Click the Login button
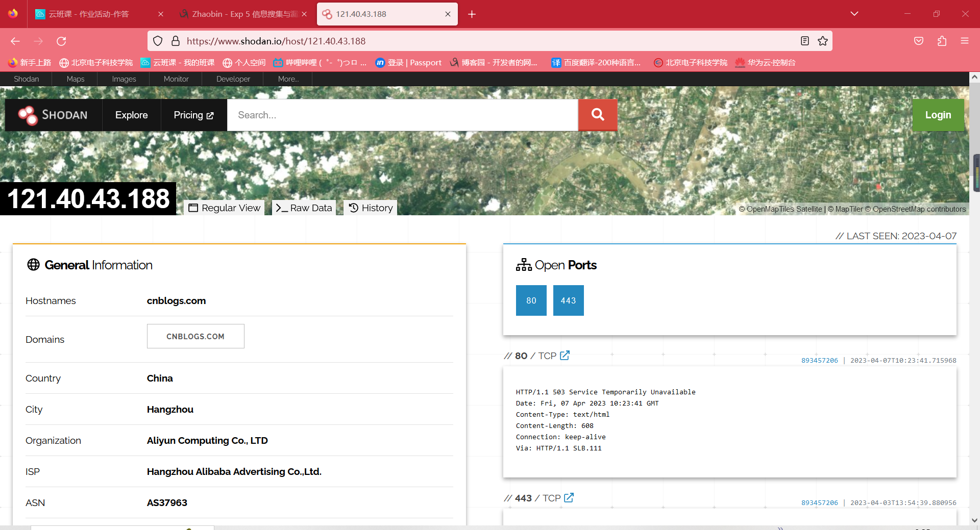This screenshot has width=980, height=530. (938, 115)
